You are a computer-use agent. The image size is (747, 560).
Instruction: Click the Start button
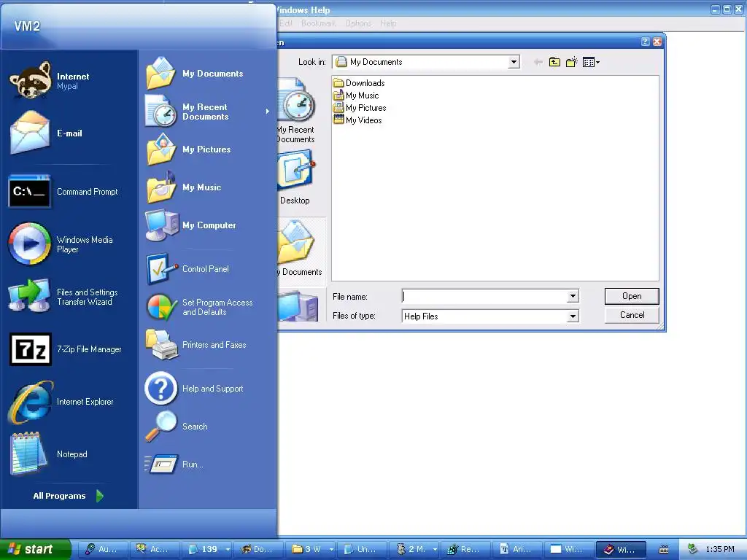(35, 549)
